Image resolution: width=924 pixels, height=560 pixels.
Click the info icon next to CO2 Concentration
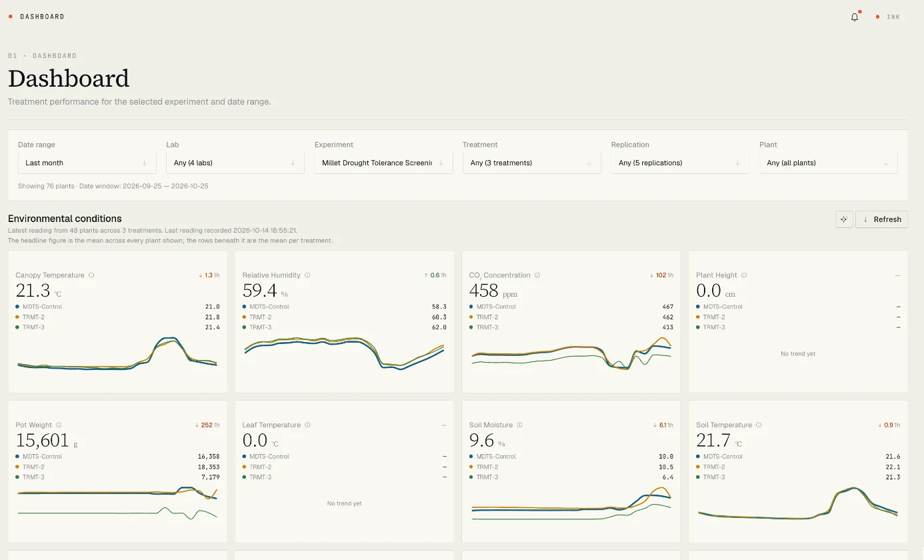pos(537,275)
